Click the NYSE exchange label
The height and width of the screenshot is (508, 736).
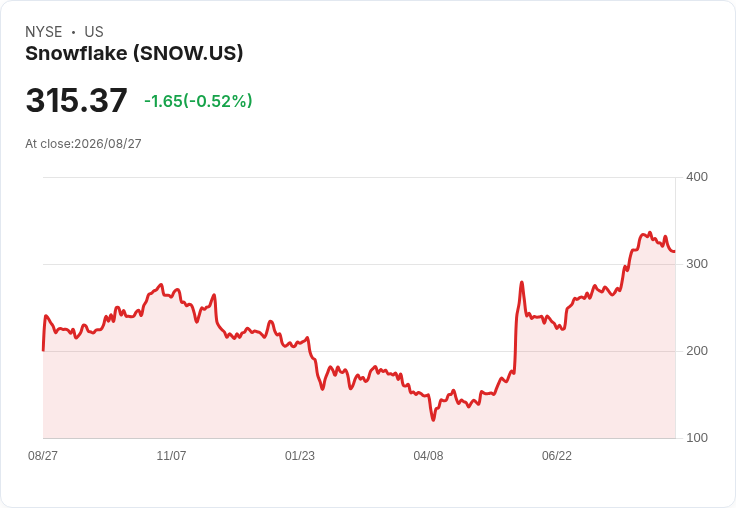[44, 32]
